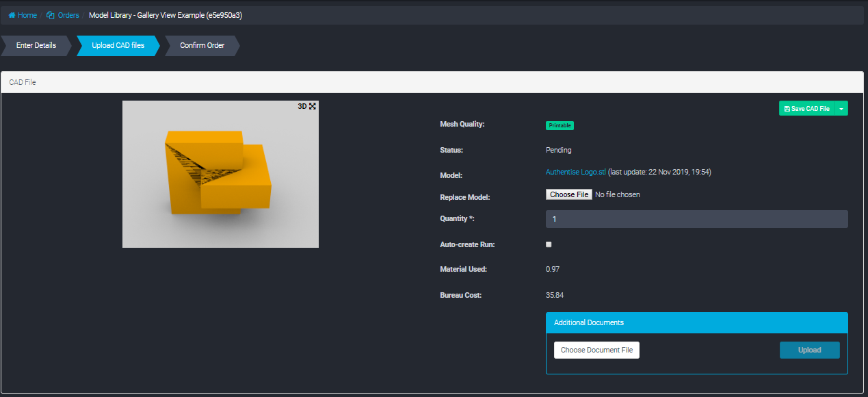868x397 pixels.
Task: Open the Authentise Logo.stl model link
Action: click(x=575, y=172)
